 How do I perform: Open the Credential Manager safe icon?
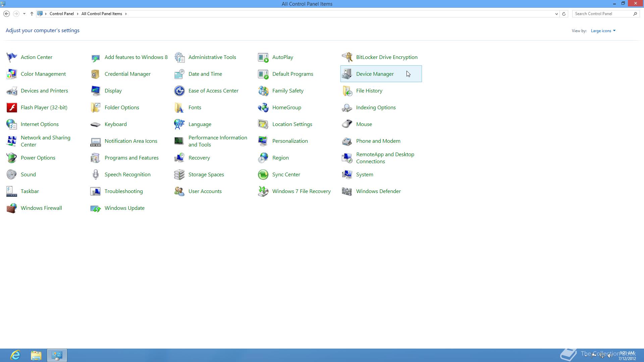tap(96, 74)
